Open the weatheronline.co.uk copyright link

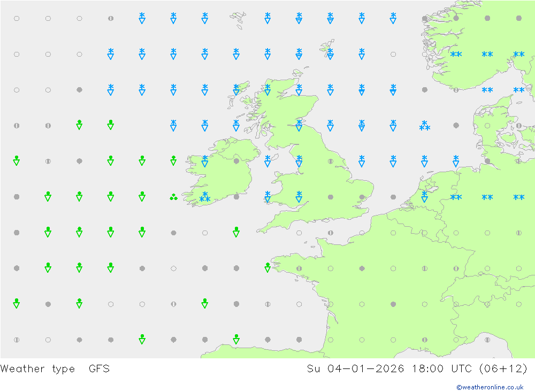pos(490,387)
